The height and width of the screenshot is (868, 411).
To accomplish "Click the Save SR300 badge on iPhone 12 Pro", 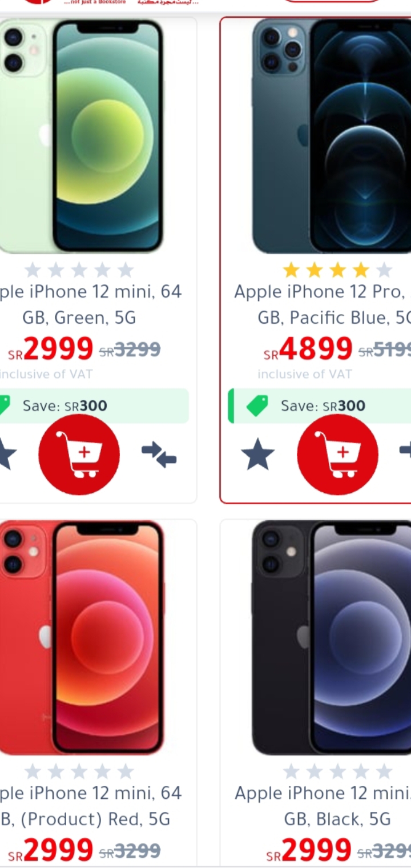I will (x=320, y=406).
